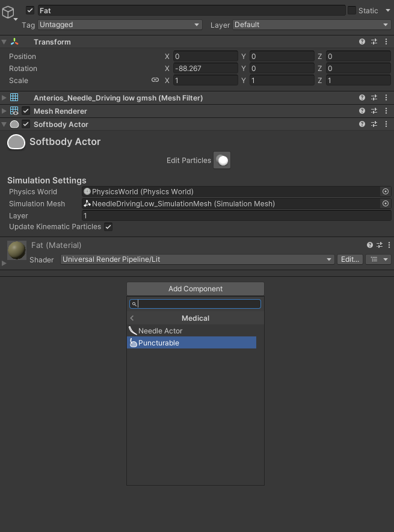Open Fat material three-dot options menu

(389, 246)
